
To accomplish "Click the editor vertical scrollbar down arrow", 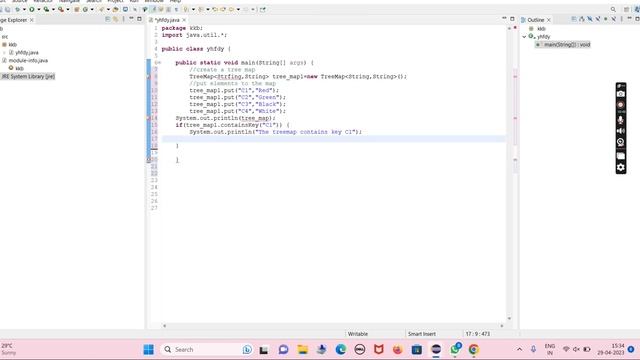I will click(509, 318).
